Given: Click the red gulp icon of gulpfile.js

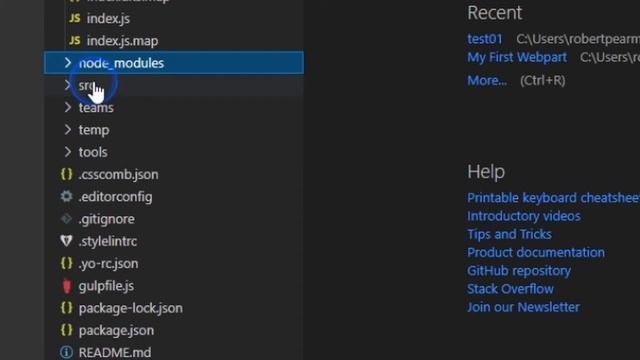Looking at the screenshot, I should pos(67,286).
